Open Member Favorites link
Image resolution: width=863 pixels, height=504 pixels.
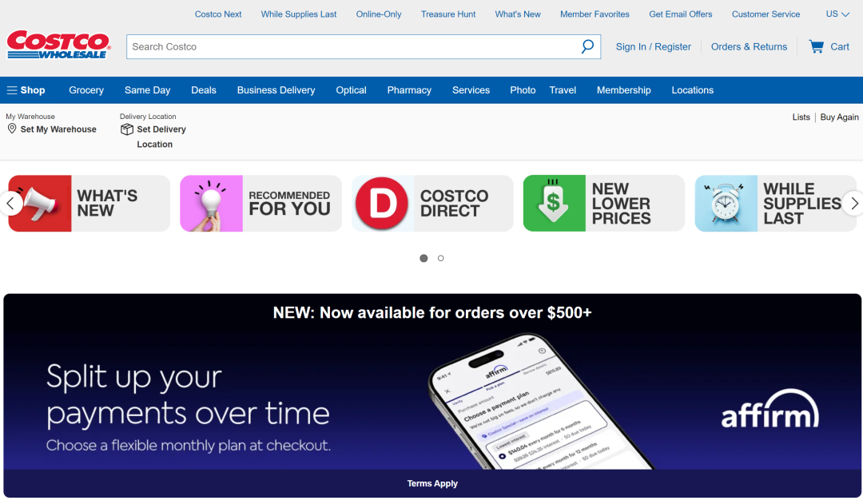click(595, 14)
